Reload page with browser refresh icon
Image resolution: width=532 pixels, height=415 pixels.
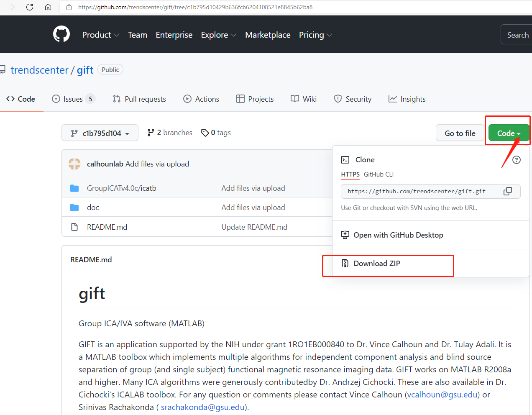coord(30,7)
